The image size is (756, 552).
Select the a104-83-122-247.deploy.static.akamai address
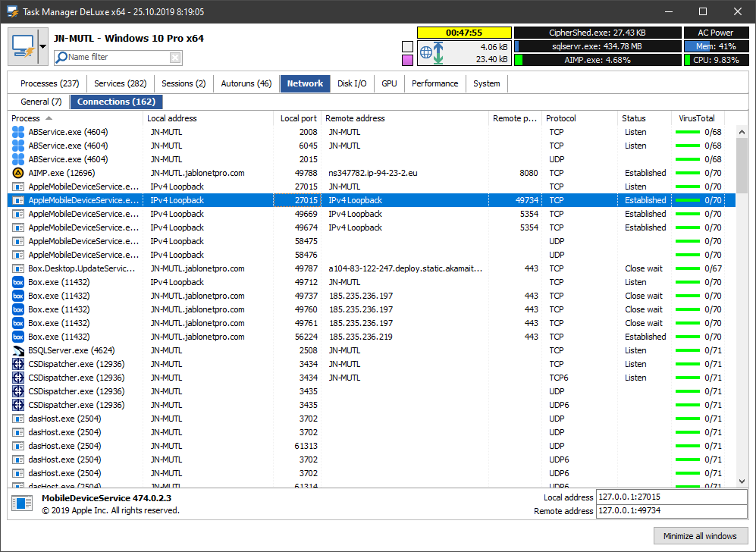(x=405, y=268)
